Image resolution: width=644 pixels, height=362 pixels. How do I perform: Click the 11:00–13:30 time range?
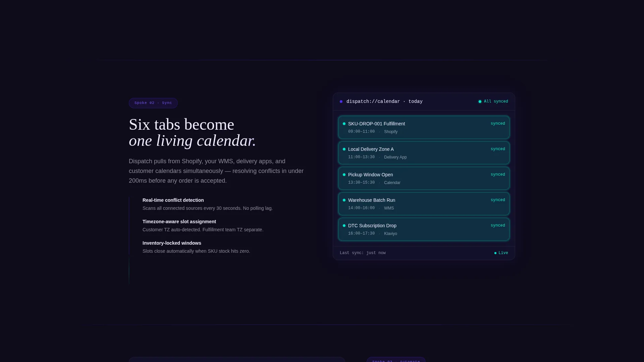(x=361, y=157)
